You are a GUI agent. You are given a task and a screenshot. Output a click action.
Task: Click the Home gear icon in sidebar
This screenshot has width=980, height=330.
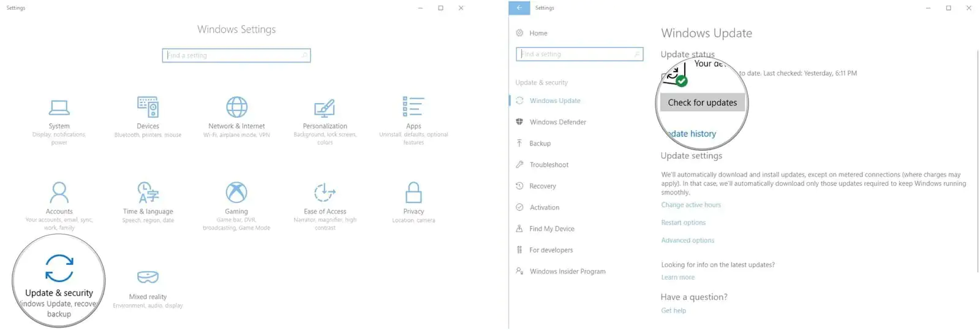tap(519, 33)
